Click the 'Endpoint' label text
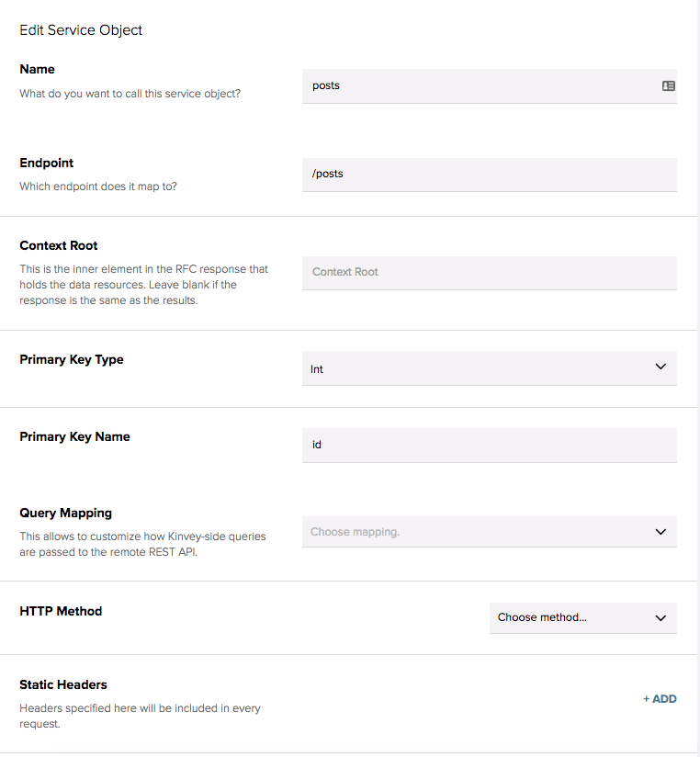The width and height of the screenshot is (700, 757). [47, 163]
